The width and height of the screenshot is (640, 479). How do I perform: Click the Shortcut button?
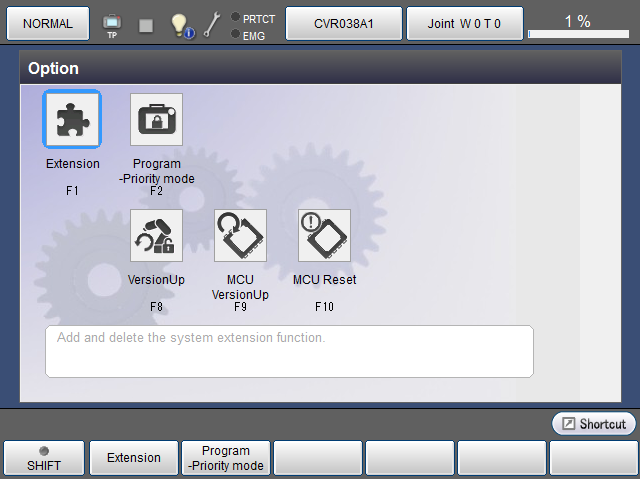click(594, 424)
